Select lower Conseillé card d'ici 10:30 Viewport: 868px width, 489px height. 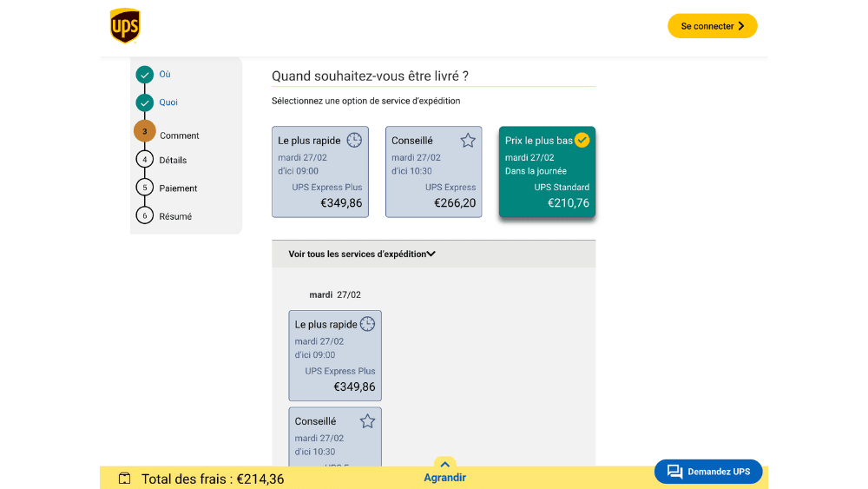(335, 437)
